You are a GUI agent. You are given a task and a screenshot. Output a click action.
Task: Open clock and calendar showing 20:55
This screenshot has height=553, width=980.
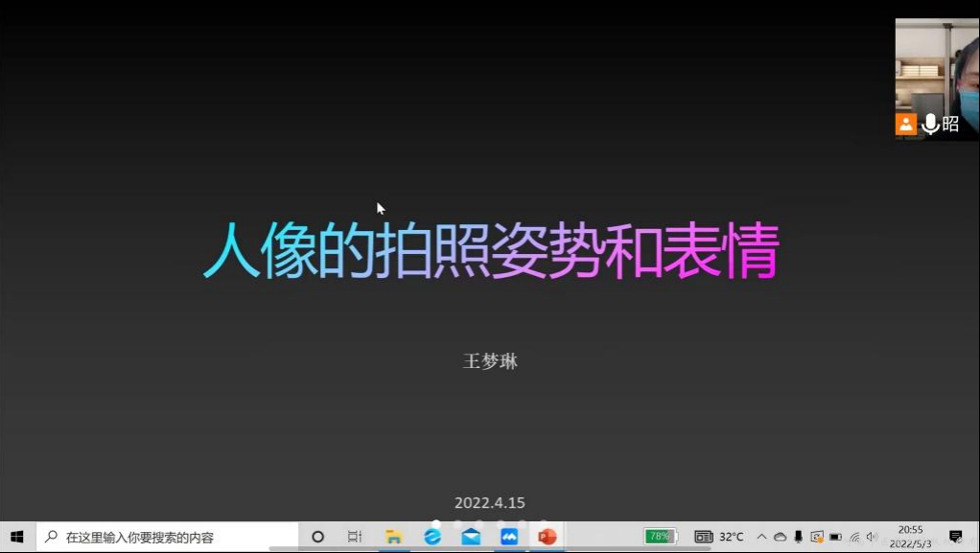(910, 537)
